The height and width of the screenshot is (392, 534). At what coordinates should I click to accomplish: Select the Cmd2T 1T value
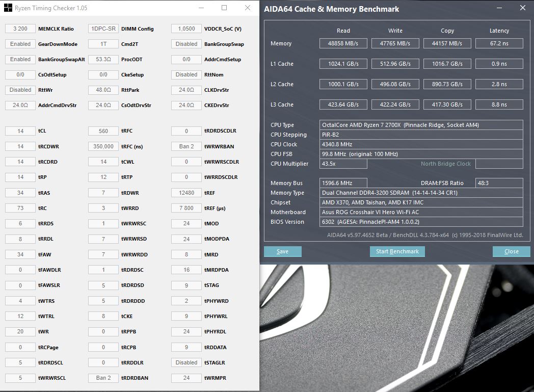pos(103,44)
